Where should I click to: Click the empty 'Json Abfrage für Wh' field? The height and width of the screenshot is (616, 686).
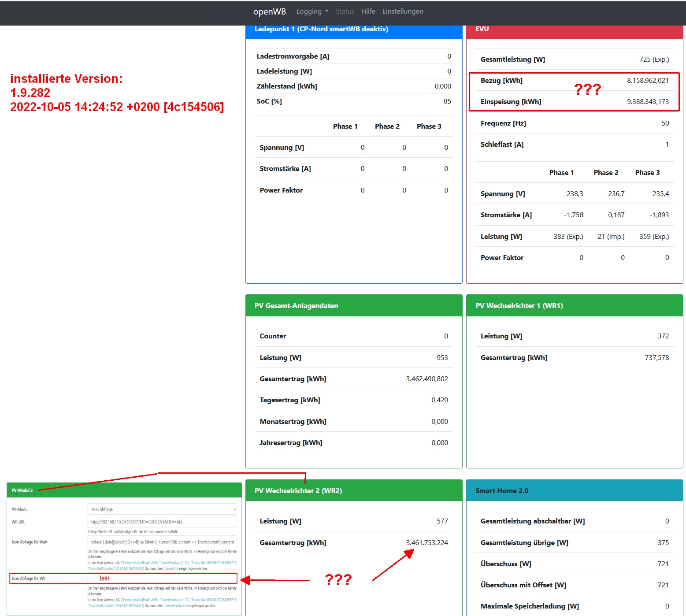pos(162,579)
